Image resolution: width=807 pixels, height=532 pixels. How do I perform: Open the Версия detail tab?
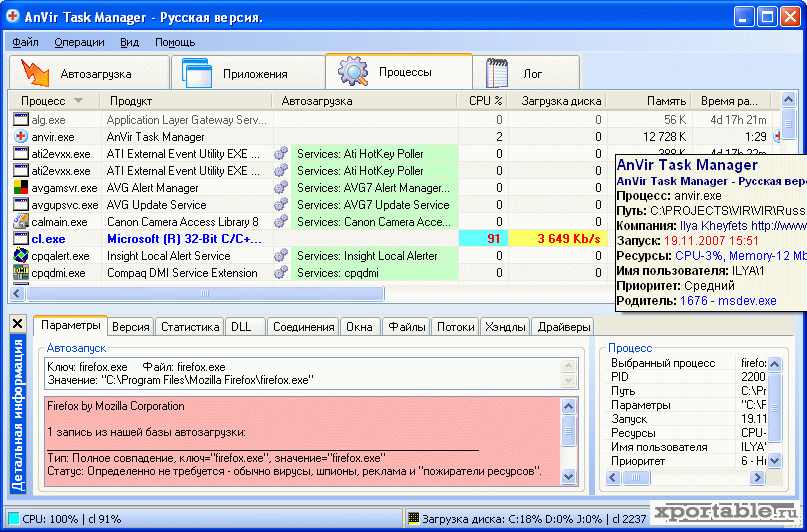pos(131,327)
